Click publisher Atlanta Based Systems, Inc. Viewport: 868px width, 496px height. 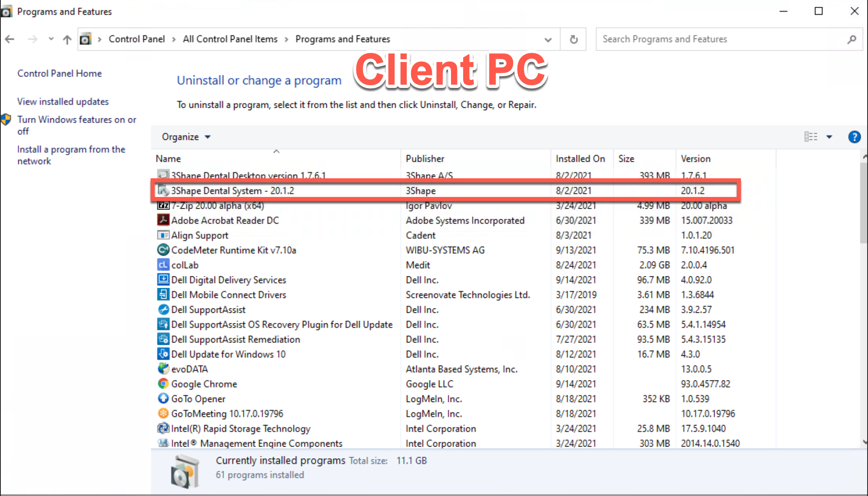click(x=462, y=369)
